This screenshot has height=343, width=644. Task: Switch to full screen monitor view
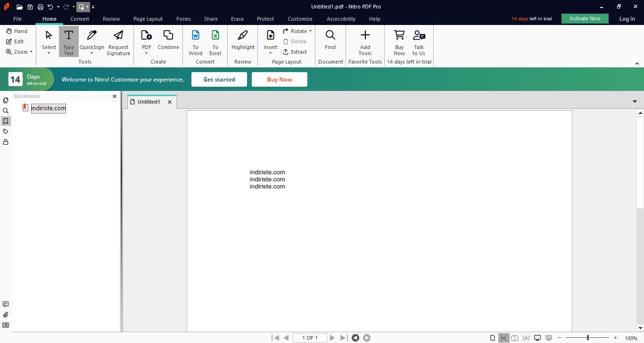pos(537,338)
